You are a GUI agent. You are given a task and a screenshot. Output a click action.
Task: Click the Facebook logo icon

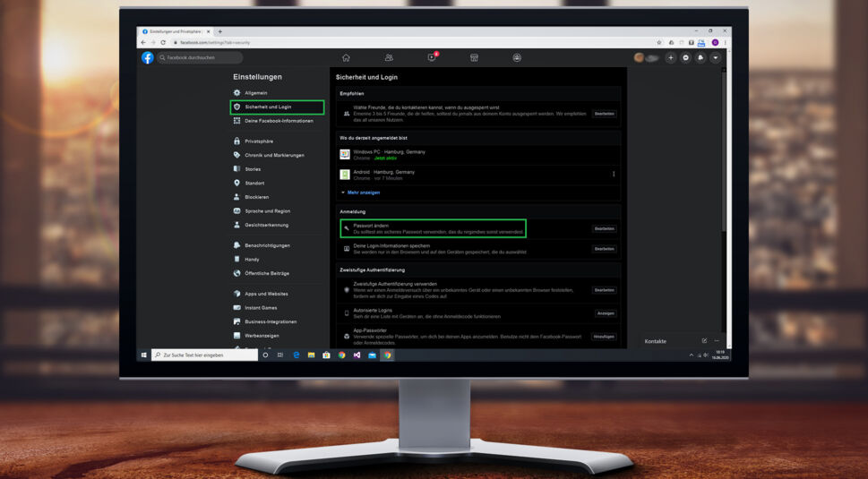pyautogui.click(x=147, y=57)
